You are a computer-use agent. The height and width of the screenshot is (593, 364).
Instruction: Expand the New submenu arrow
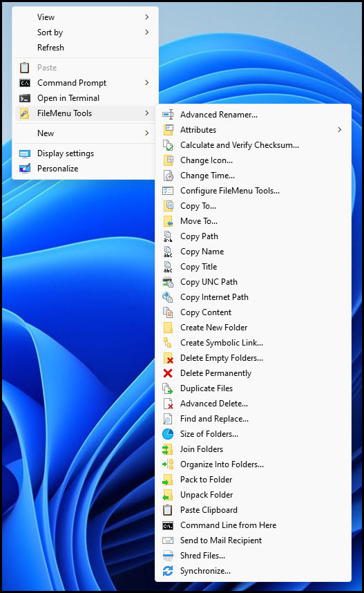pyautogui.click(x=146, y=133)
